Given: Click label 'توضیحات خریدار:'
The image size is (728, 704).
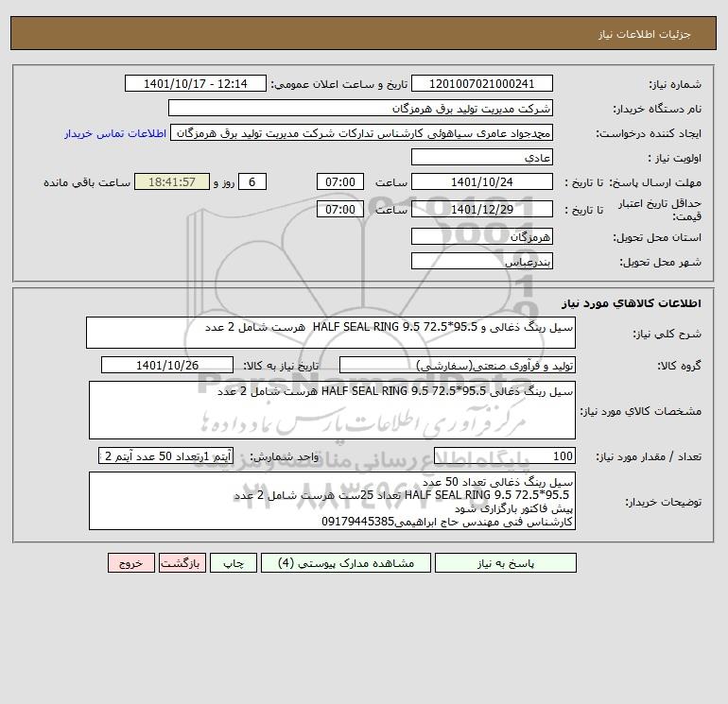Looking at the screenshot, I should tap(664, 502).
